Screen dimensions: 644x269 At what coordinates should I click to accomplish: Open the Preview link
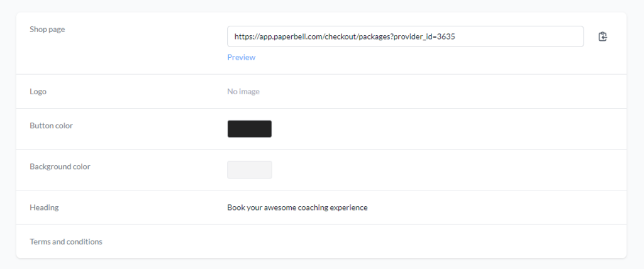pyautogui.click(x=241, y=57)
